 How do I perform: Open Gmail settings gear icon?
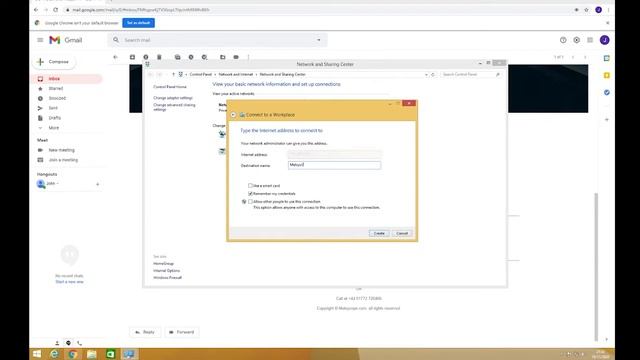576,40
